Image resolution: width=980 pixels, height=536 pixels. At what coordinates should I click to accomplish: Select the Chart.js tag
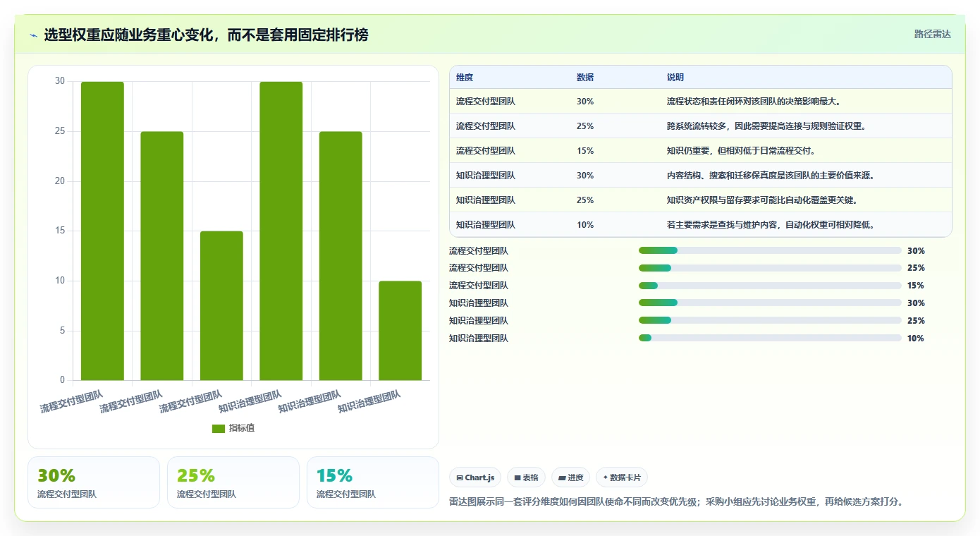(476, 477)
